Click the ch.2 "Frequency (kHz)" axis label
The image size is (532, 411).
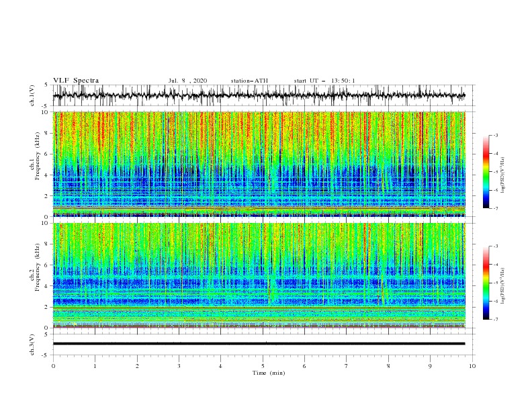tap(37, 267)
